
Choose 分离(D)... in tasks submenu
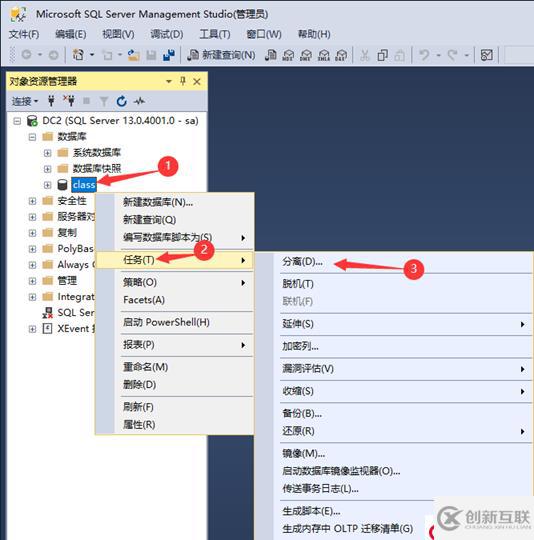tap(394, 262)
